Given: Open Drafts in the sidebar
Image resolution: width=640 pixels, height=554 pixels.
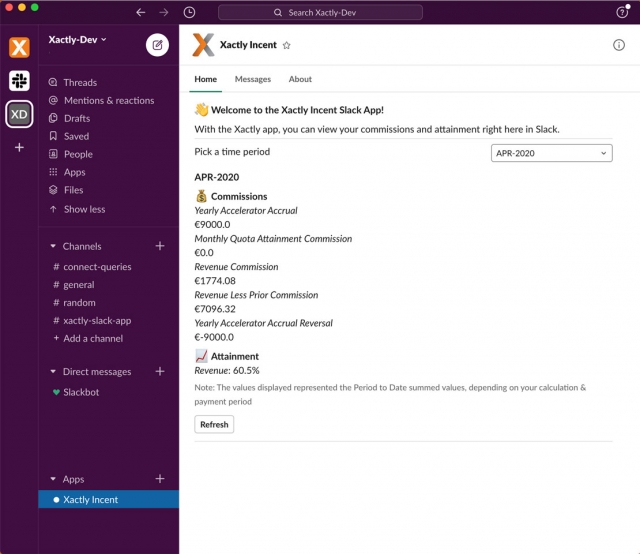Looking at the screenshot, I should click(x=77, y=118).
